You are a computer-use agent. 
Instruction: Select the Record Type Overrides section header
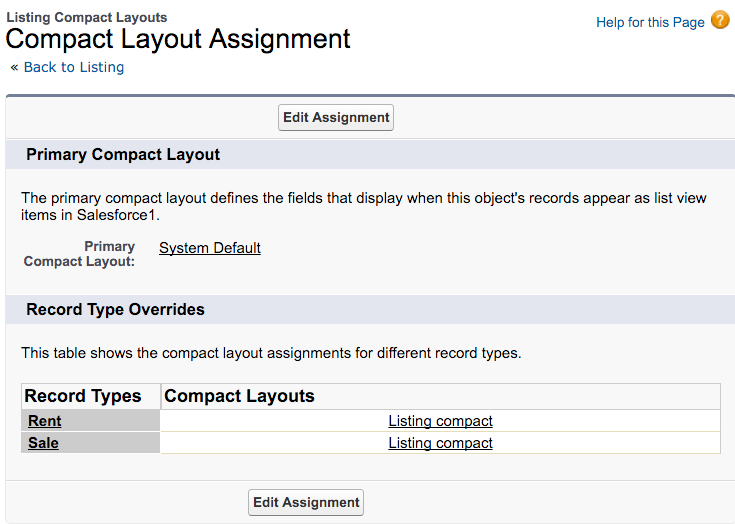click(x=115, y=310)
